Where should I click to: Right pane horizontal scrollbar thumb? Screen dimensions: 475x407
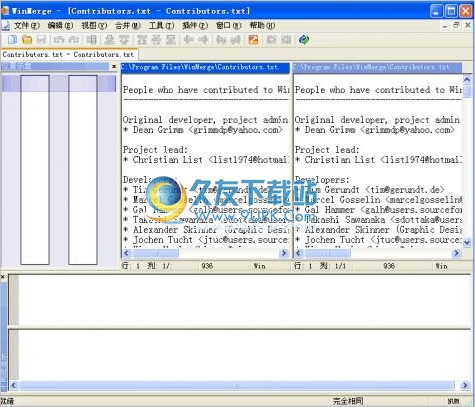(x=327, y=253)
